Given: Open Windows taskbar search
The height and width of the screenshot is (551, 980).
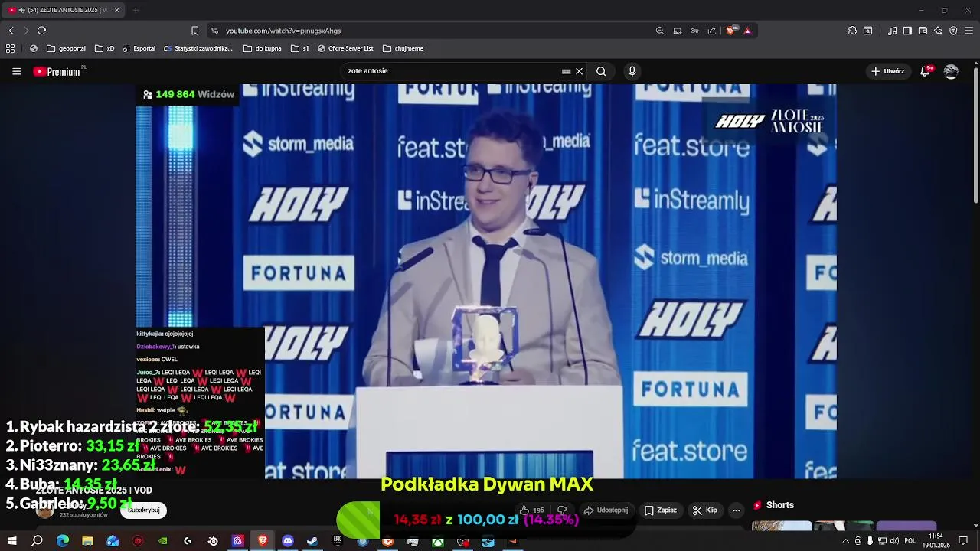Looking at the screenshot, I should 37,541.
